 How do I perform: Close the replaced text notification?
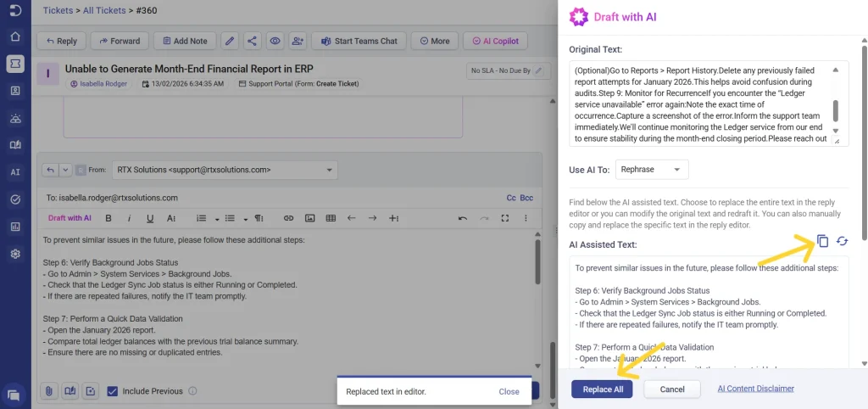point(509,391)
